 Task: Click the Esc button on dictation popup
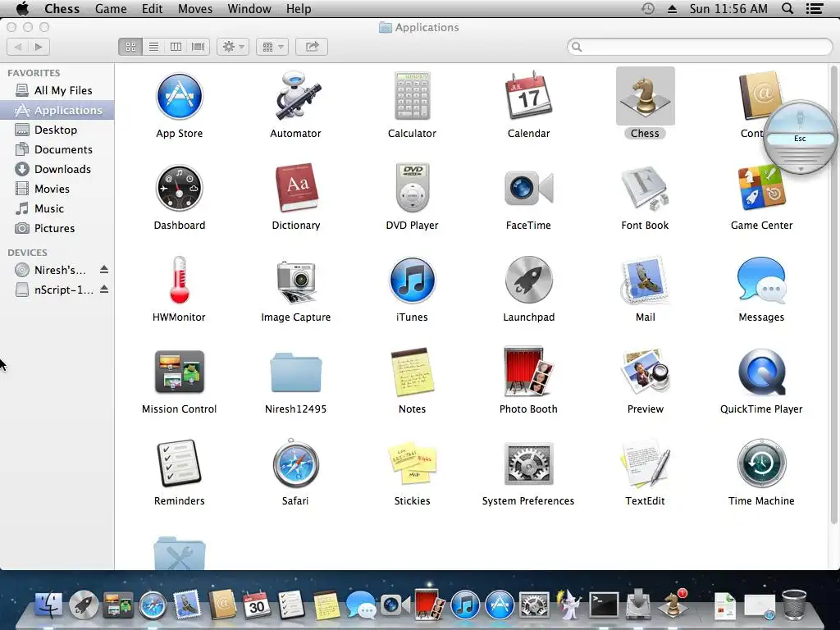point(800,138)
